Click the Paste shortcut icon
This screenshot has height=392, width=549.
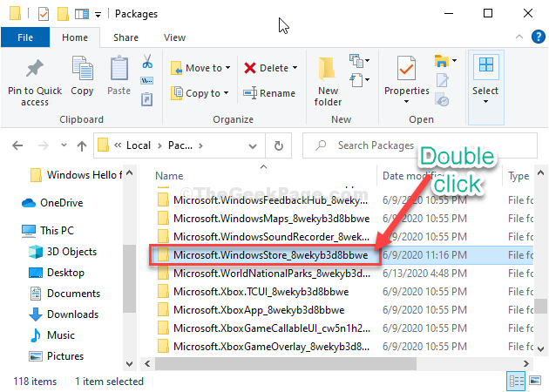[146, 99]
